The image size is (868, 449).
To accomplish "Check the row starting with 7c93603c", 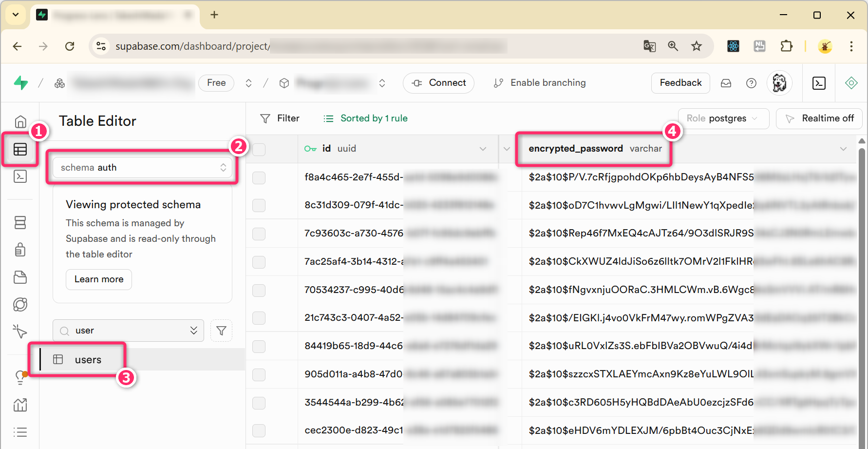I will pyautogui.click(x=259, y=234).
